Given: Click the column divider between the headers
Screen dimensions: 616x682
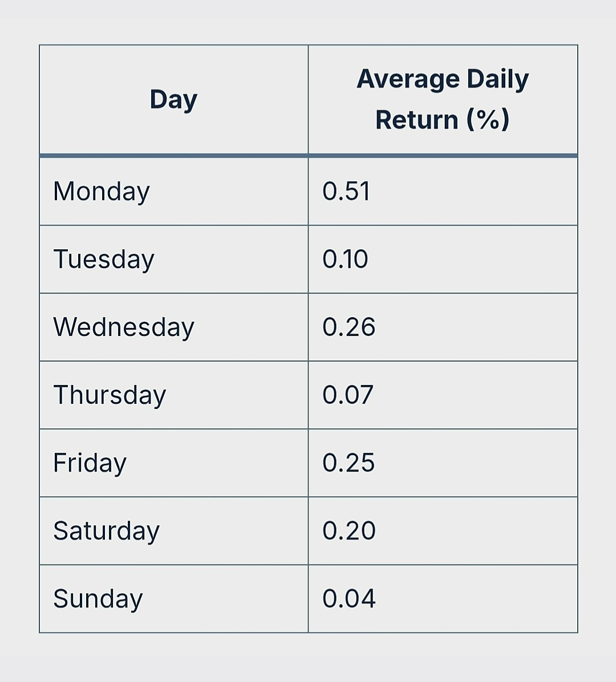Looking at the screenshot, I should [309, 100].
